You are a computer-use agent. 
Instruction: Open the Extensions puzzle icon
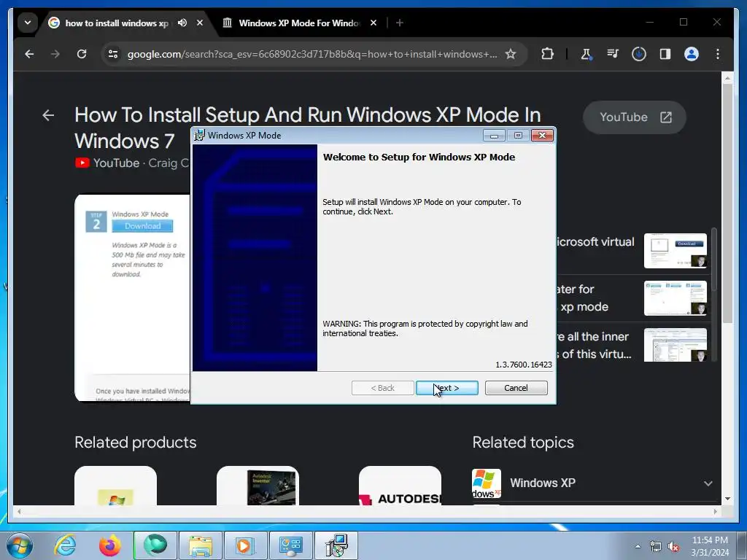pyautogui.click(x=547, y=54)
